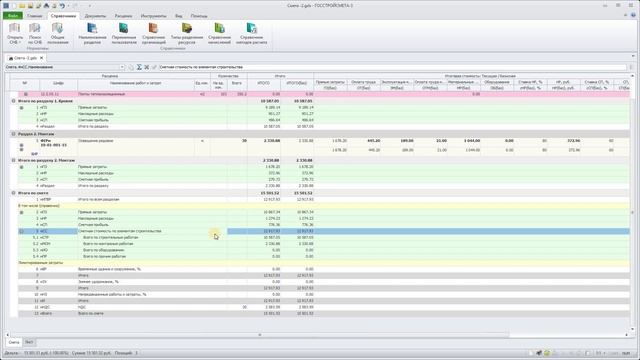Viewport: 640px width, 360px height.
Task: Switch to the Вид ribbon tab
Action: 178,16
